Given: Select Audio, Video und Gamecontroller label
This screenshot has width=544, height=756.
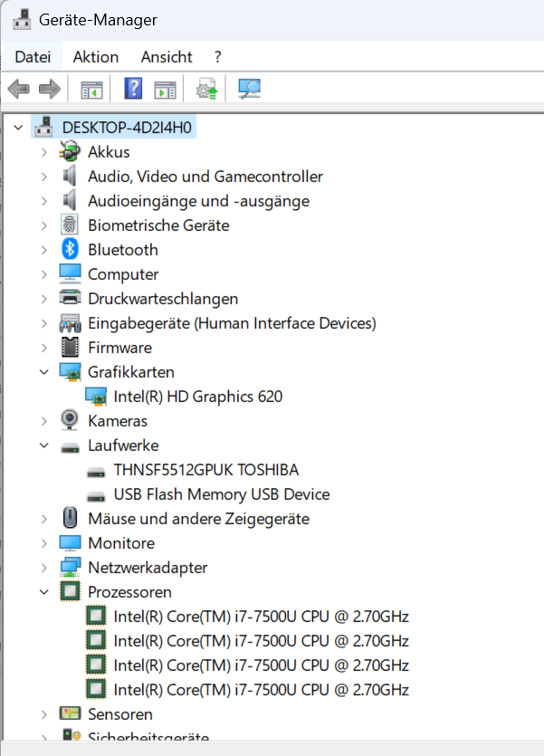Looking at the screenshot, I should (x=205, y=177).
